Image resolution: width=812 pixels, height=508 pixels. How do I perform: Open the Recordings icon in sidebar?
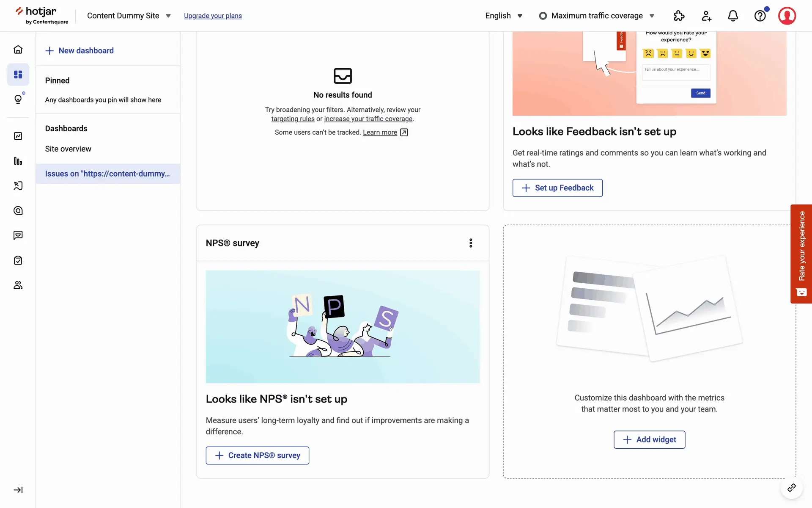[x=18, y=186]
